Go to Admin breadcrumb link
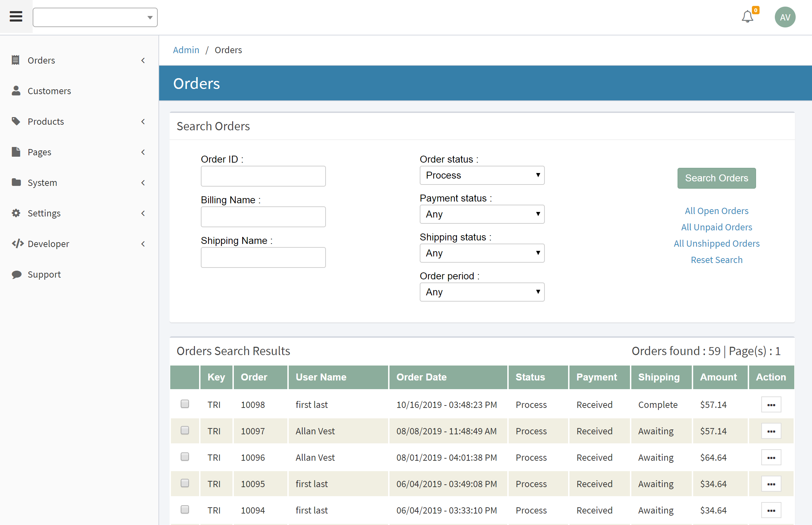Image resolution: width=812 pixels, height=525 pixels. pos(186,50)
